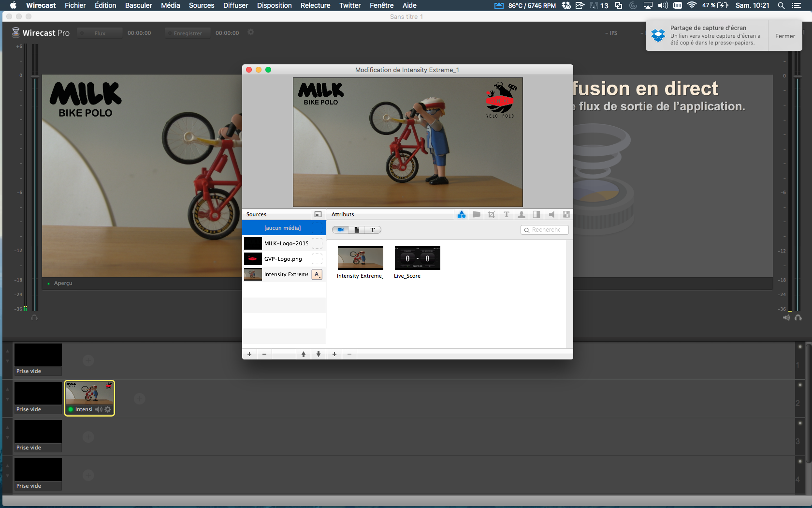Show only video sources filter
Image resolution: width=812 pixels, height=508 pixels.
tap(341, 230)
